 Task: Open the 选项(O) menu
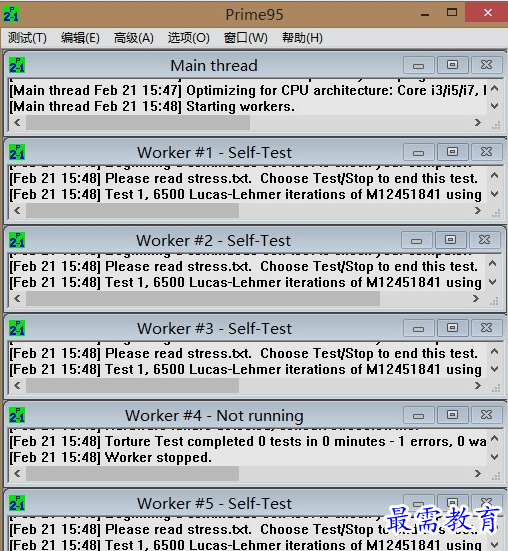click(x=188, y=38)
